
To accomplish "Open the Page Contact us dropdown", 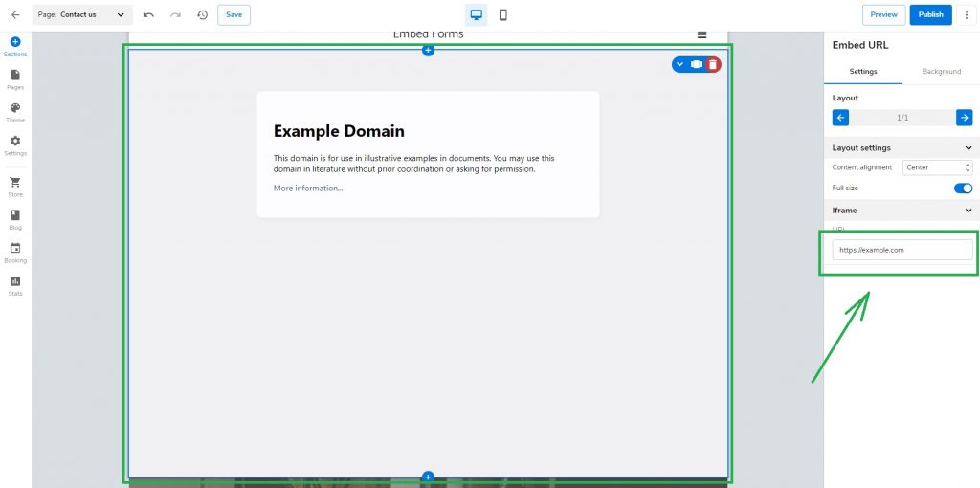I will 82,14.
